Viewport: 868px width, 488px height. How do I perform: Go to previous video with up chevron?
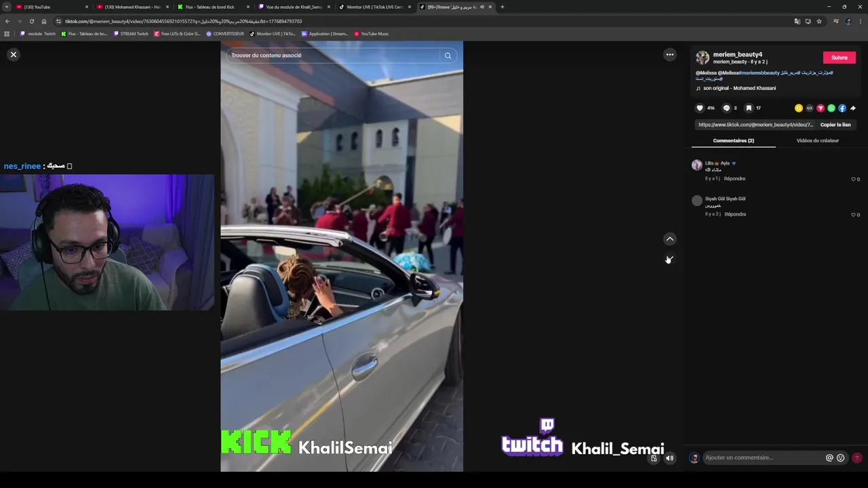pos(670,239)
